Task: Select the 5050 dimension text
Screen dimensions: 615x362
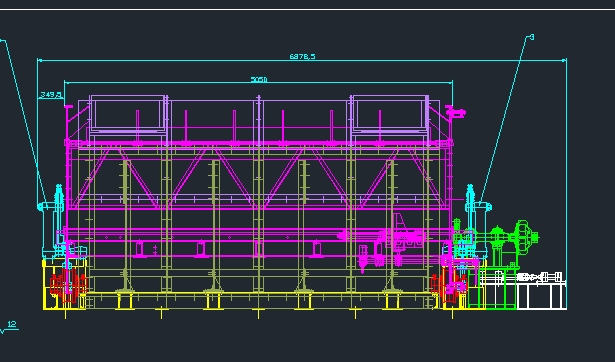Action: pyautogui.click(x=259, y=80)
